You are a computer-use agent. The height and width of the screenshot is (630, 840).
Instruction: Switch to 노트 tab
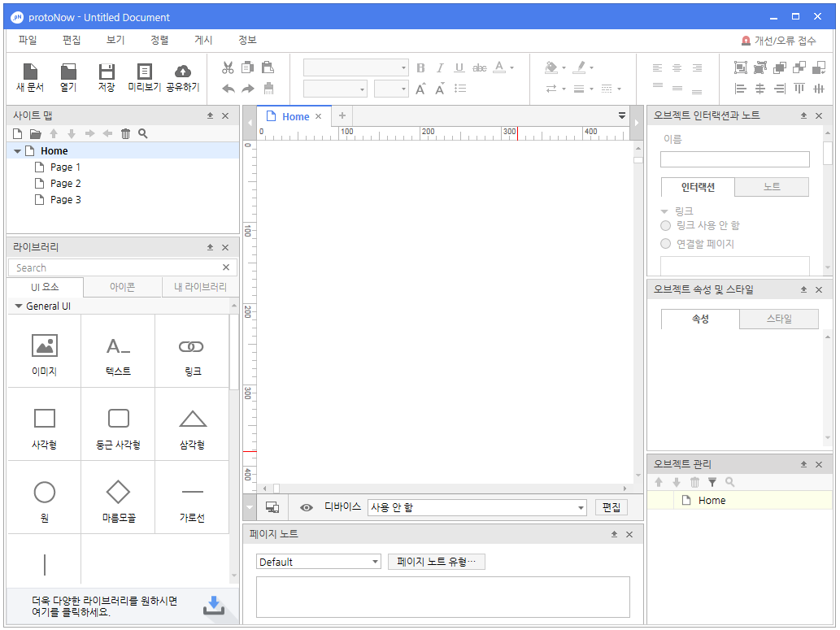click(x=772, y=186)
